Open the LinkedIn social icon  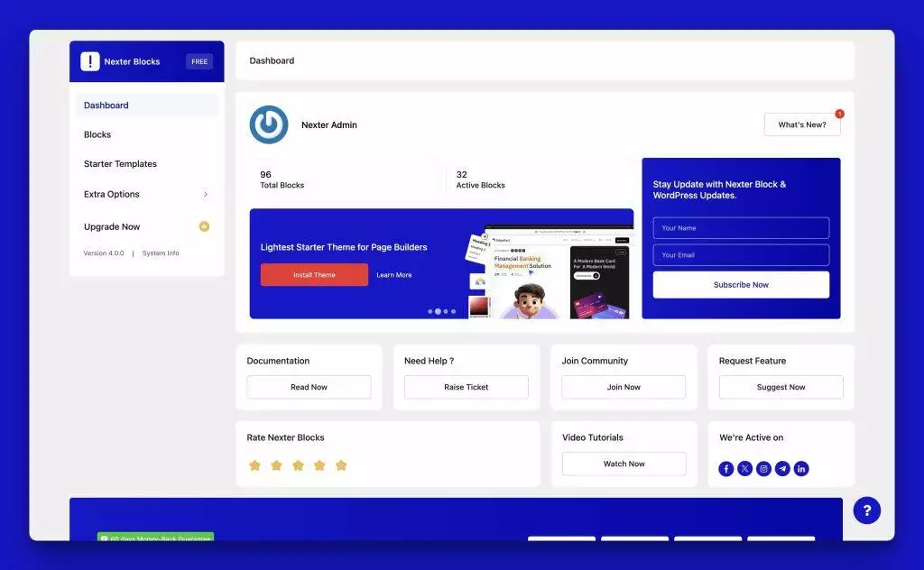tap(801, 468)
